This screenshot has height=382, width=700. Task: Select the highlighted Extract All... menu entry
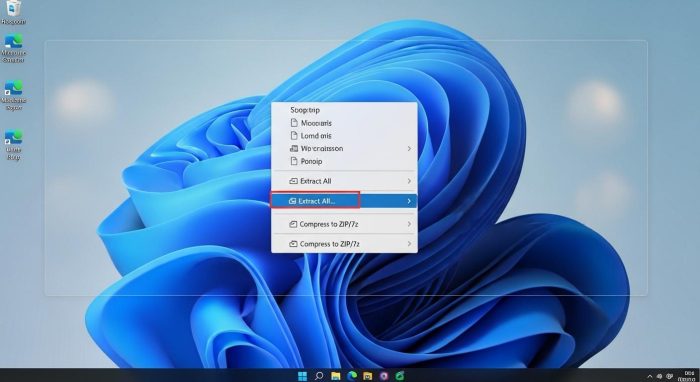click(344, 201)
